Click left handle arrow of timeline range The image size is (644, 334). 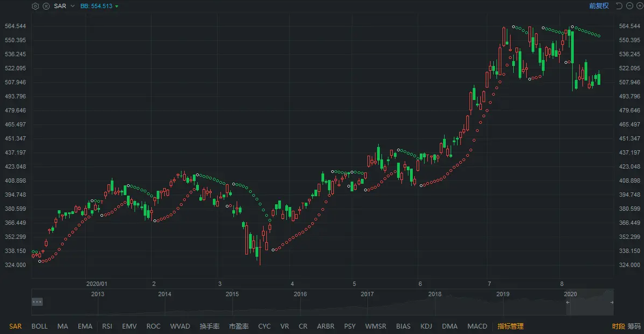point(567,303)
